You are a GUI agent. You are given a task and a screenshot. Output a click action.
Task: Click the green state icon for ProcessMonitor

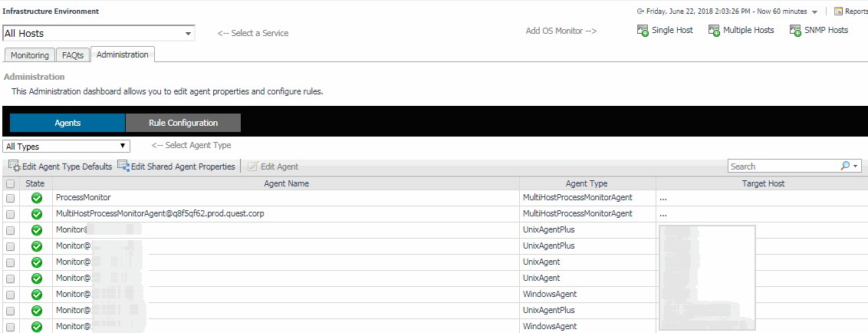pyautogui.click(x=36, y=198)
